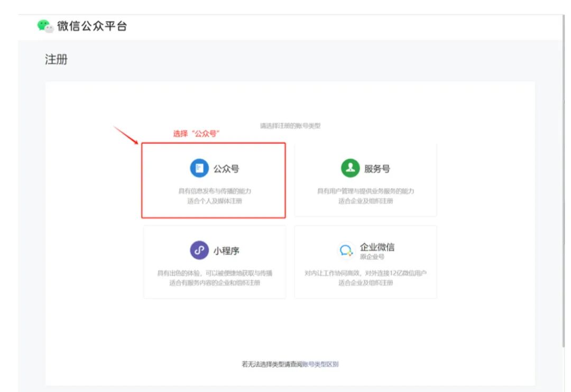Open the 账号类型区别 link

[320, 364]
